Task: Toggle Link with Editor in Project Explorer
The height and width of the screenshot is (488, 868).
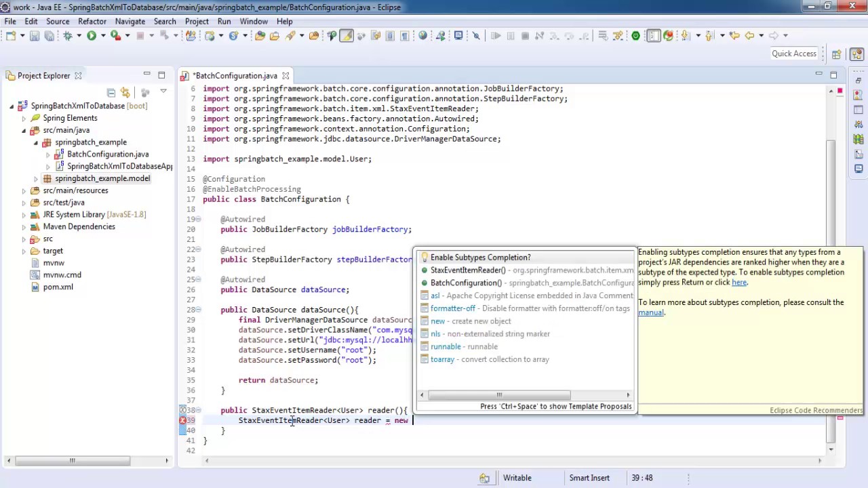Action: pyautogui.click(x=125, y=92)
